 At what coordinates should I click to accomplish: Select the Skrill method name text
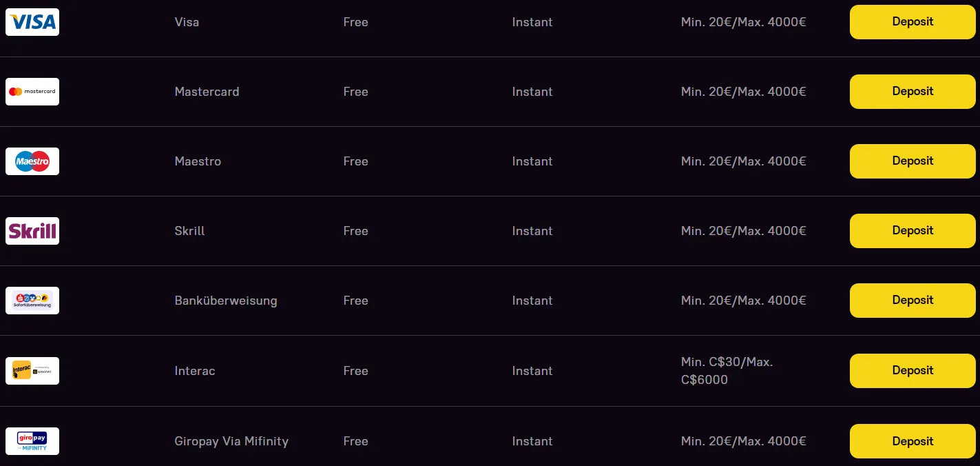coord(189,231)
